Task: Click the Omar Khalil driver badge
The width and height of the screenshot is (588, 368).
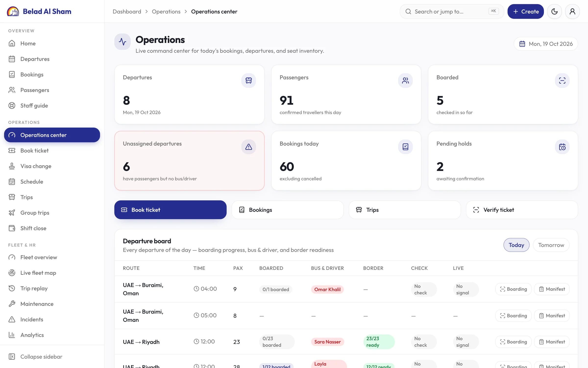Action: (x=327, y=289)
